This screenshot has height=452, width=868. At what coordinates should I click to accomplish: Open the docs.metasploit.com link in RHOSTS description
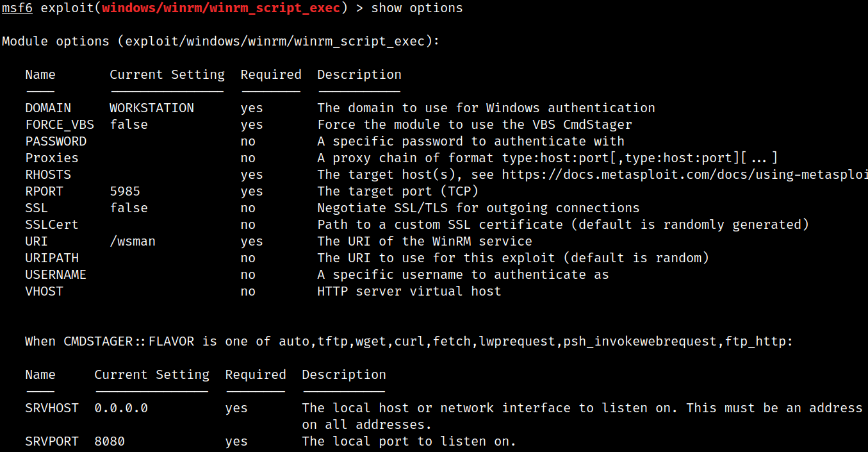pos(685,174)
